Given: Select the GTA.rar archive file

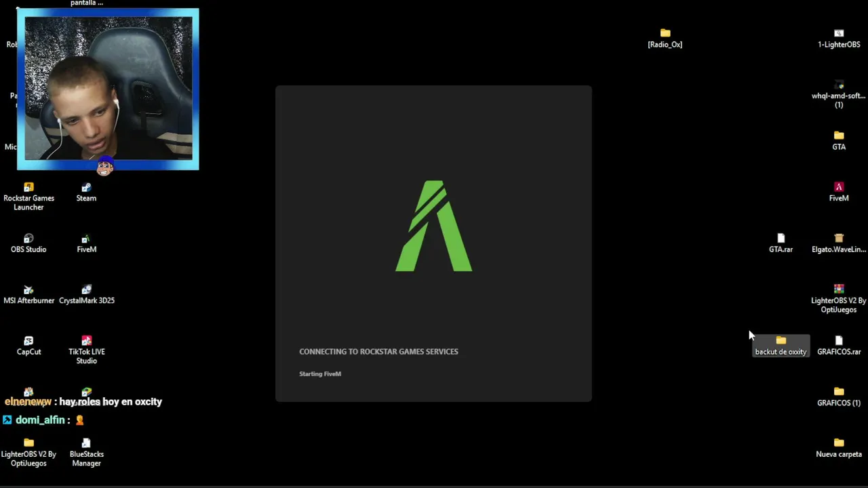Looking at the screenshot, I should click(x=781, y=243).
